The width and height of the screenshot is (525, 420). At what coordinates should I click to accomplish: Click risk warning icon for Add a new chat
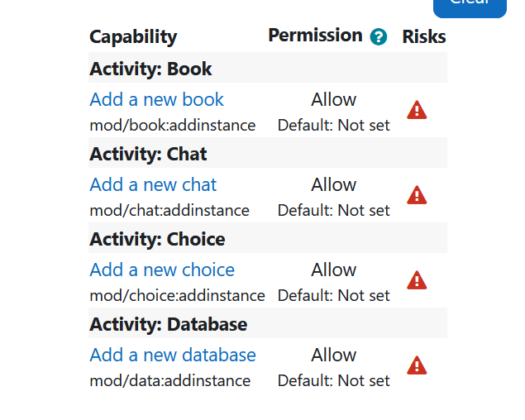click(417, 195)
